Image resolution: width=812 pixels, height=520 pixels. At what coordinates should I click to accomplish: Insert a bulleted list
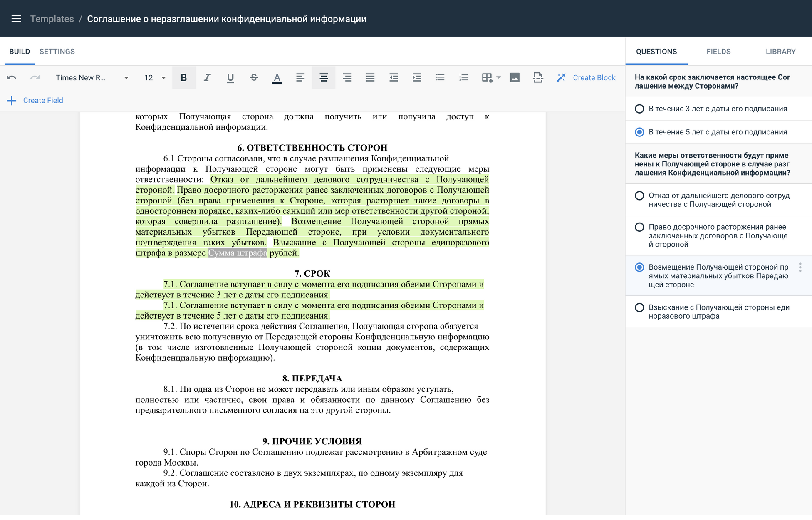tap(440, 78)
